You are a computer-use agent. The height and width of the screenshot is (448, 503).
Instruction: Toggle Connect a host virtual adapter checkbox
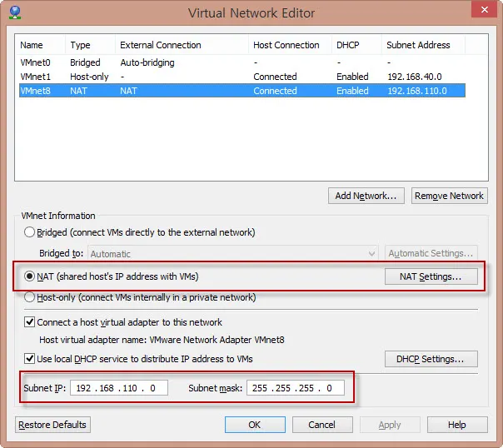[x=29, y=321]
